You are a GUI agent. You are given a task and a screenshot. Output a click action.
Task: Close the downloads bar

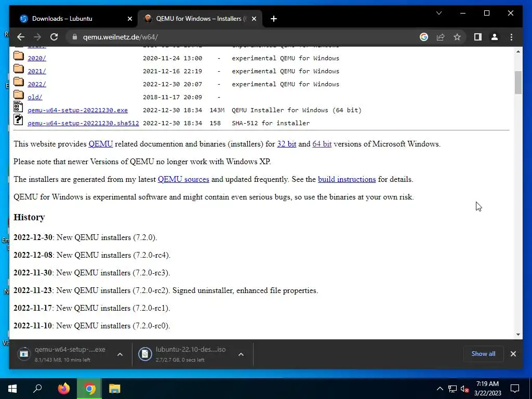pos(513,354)
